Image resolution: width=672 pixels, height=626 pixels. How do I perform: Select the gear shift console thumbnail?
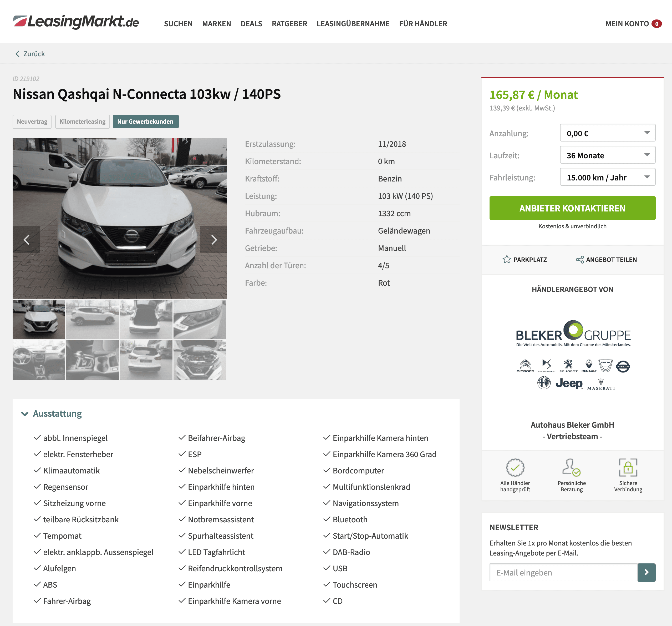click(x=92, y=360)
